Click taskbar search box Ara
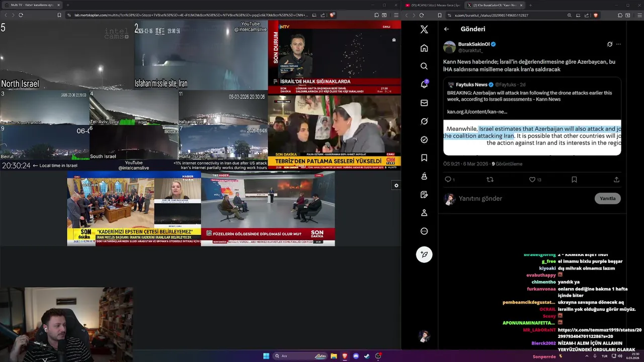The image size is (644, 362). pyautogui.click(x=300, y=356)
